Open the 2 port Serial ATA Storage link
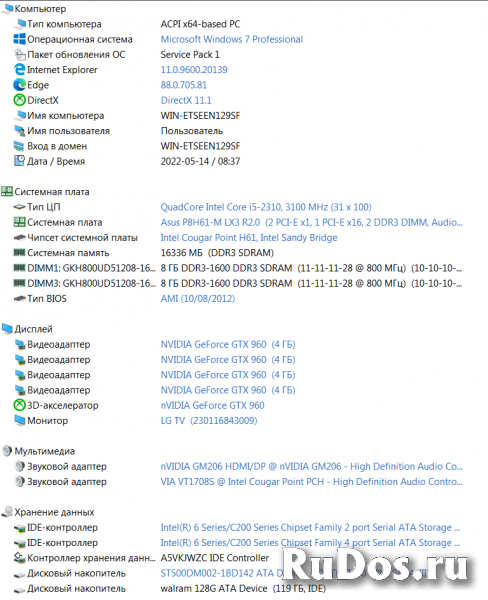 [310, 527]
